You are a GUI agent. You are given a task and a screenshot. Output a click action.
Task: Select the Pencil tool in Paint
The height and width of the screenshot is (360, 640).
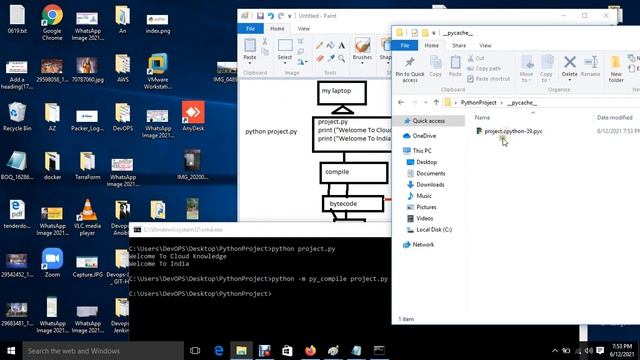319,46
